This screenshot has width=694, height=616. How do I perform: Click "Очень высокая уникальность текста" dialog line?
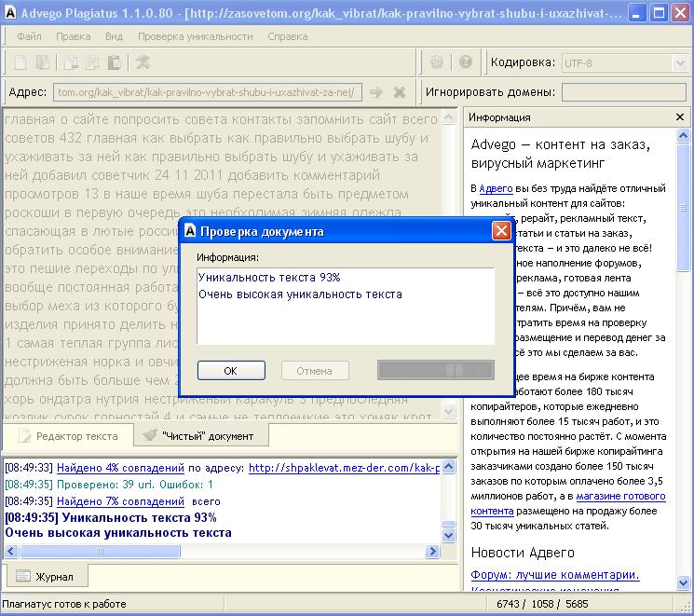click(300, 294)
